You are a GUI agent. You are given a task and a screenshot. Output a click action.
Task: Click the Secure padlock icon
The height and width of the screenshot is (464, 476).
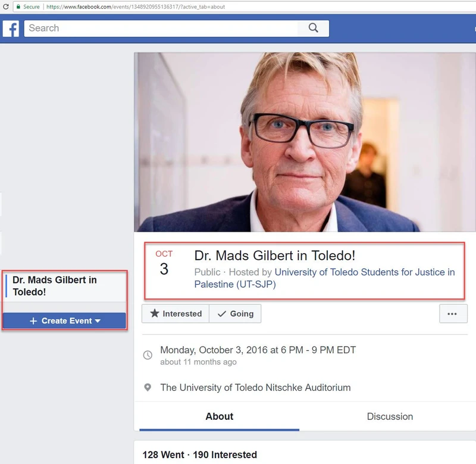point(18,7)
